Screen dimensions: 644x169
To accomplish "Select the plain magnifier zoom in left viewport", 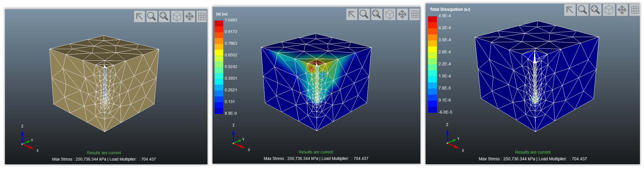I will pyautogui.click(x=152, y=17).
